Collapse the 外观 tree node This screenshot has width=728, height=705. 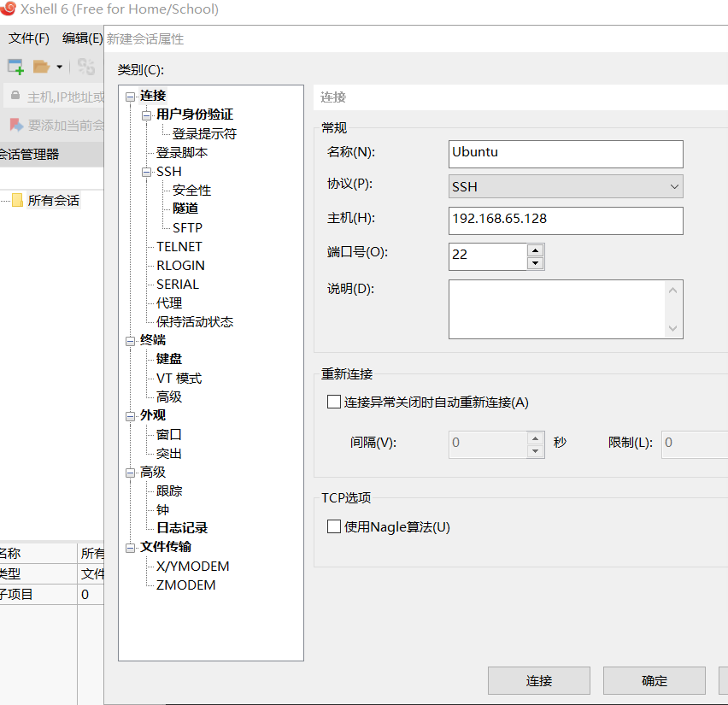point(131,416)
